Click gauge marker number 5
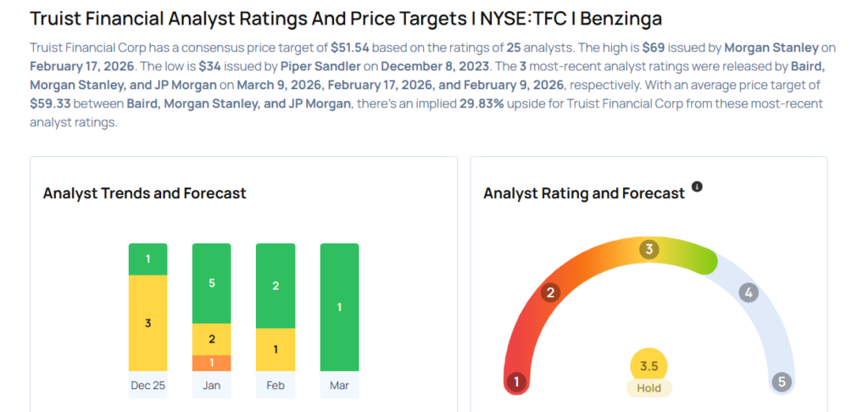This screenshot has width=868, height=412. coord(782,381)
